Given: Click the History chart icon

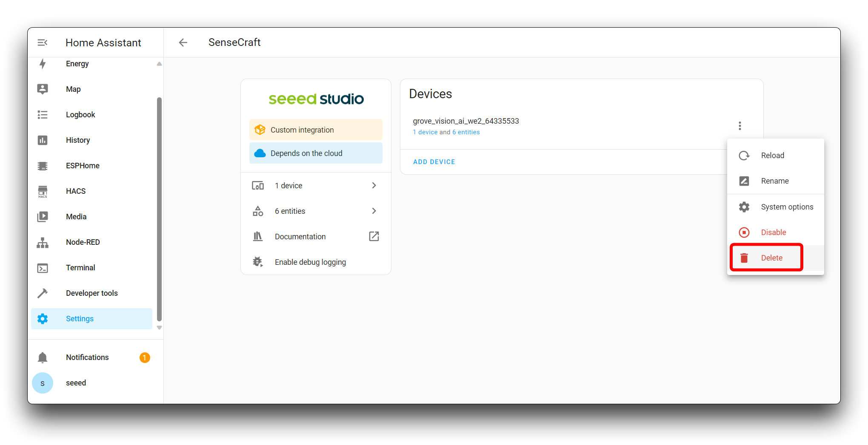Looking at the screenshot, I should 43,140.
